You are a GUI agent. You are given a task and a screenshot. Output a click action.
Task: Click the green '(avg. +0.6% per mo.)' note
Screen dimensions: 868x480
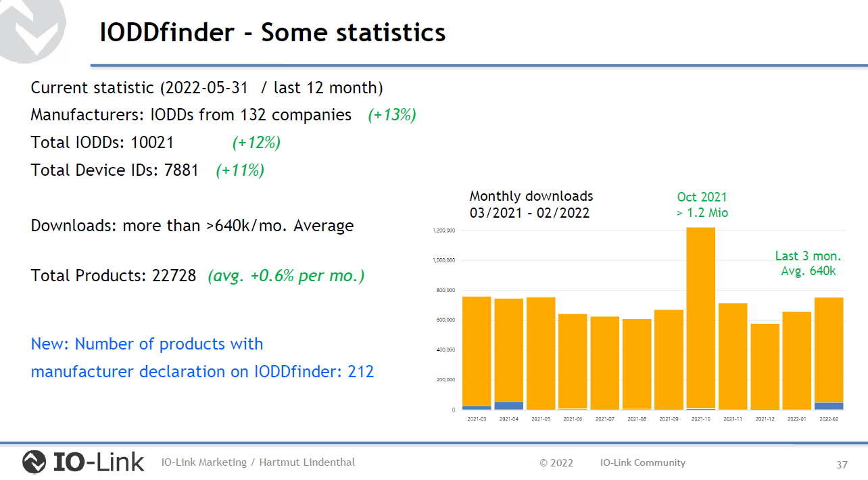pyautogui.click(x=287, y=276)
